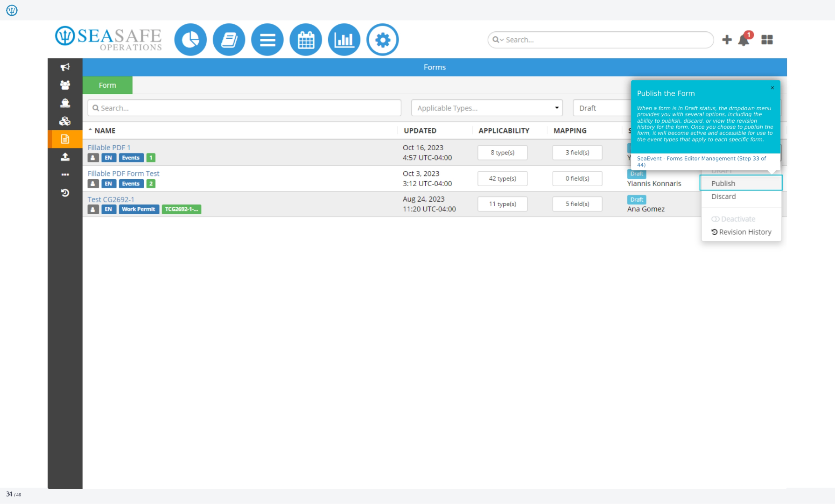Click the green 1 count badge
The width and height of the screenshot is (835, 504).
[151, 158]
